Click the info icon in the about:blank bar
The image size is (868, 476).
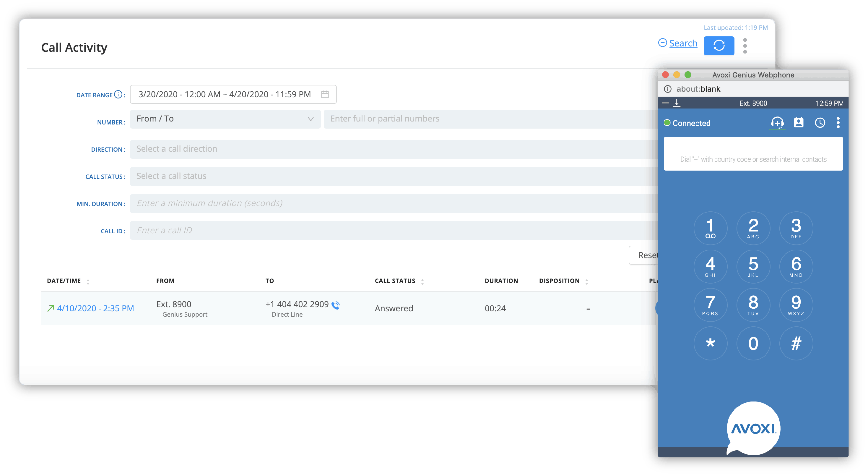[x=668, y=89]
